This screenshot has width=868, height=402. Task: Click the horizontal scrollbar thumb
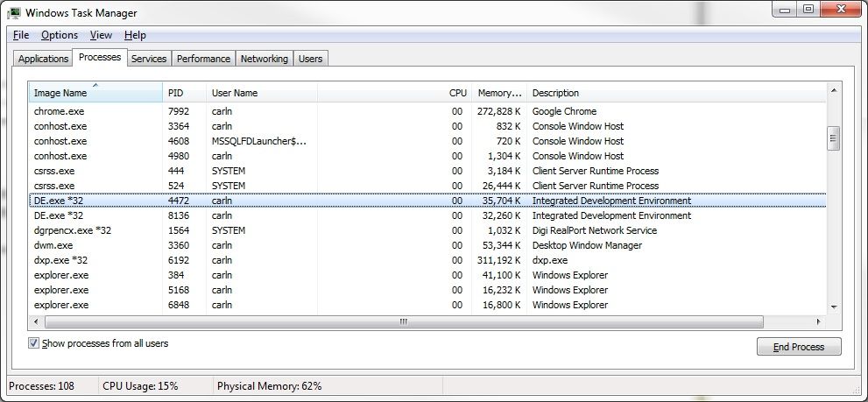[x=403, y=321]
